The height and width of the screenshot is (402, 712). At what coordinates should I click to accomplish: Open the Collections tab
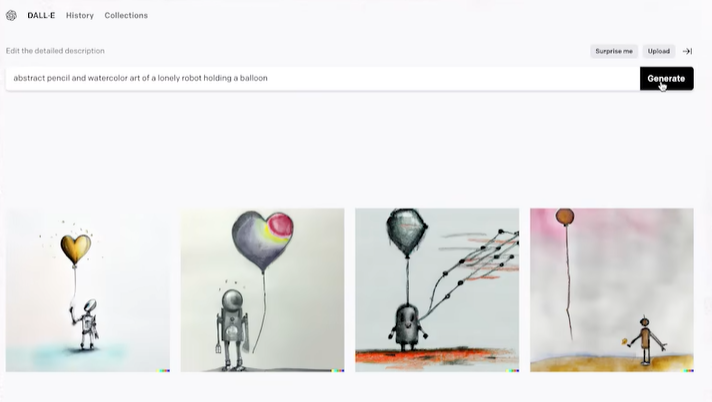click(x=126, y=15)
